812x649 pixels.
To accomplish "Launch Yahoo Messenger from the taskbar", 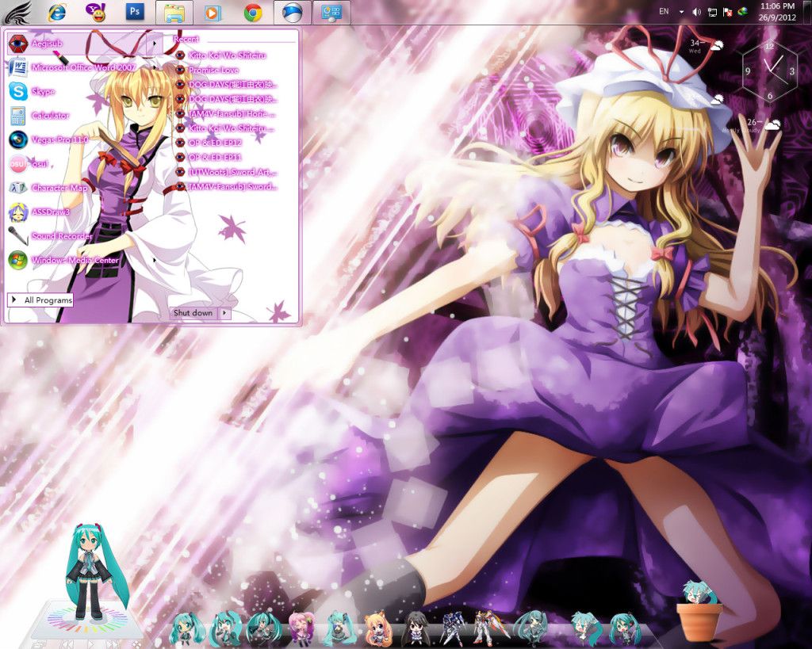I will (x=95, y=12).
